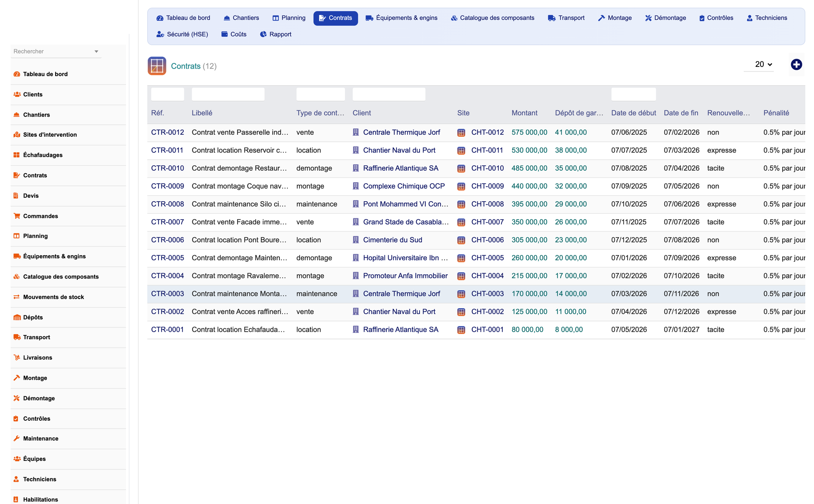The height and width of the screenshot is (504, 814).
Task: Click the Sites d'intervention sidebar icon
Action: (x=17, y=135)
